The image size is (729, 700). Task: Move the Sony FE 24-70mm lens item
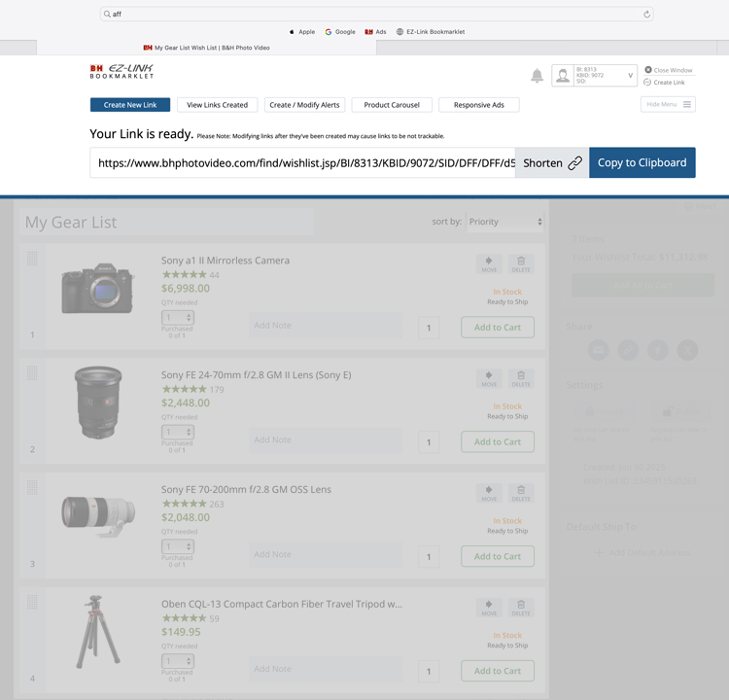(x=489, y=378)
